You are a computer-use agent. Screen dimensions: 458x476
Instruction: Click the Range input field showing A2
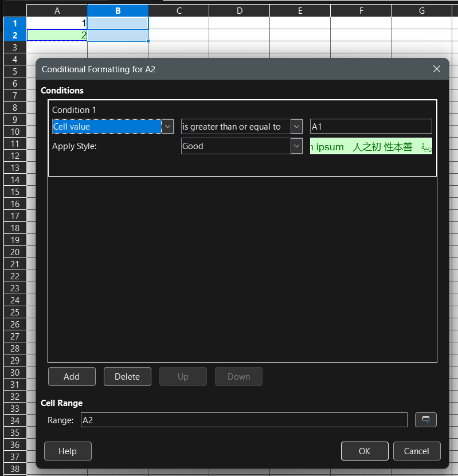pyautogui.click(x=244, y=420)
